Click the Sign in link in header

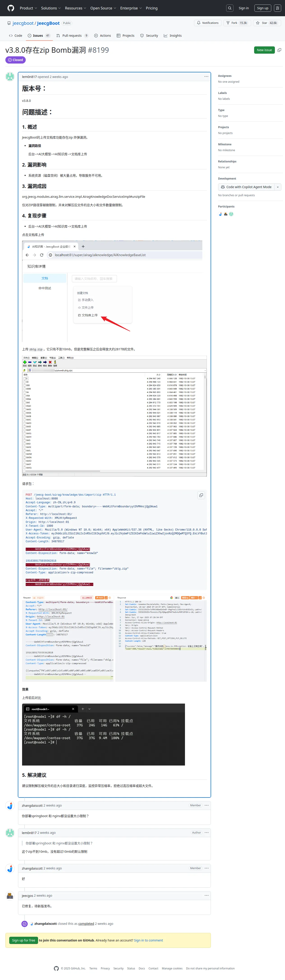tap(244, 8)
